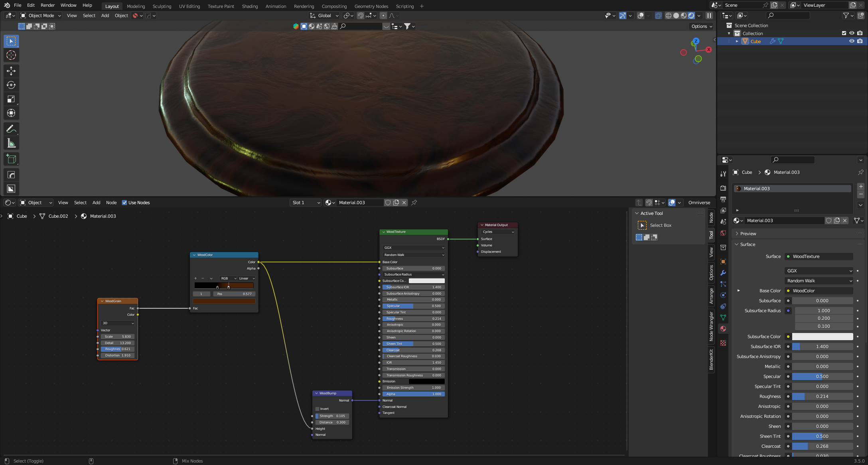The width and height of the screenshot is (868, 465).
Task: Select the Annotate tool
Action: click(x=11, y=129)
